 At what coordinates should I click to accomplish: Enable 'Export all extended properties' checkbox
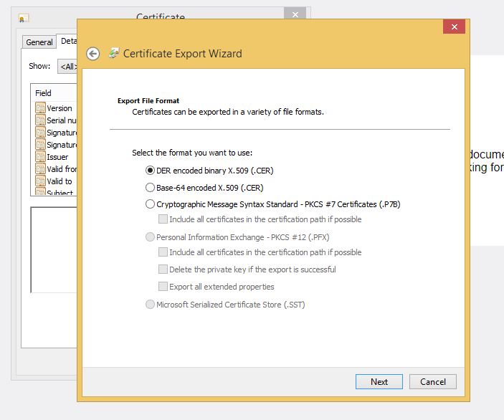[x=163, y=287]
